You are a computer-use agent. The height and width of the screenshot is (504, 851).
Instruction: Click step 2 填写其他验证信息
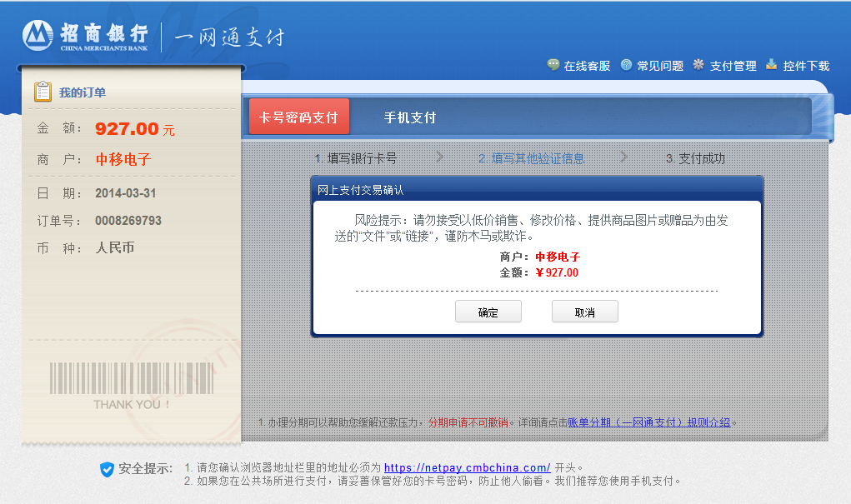[x=531, y=158]
